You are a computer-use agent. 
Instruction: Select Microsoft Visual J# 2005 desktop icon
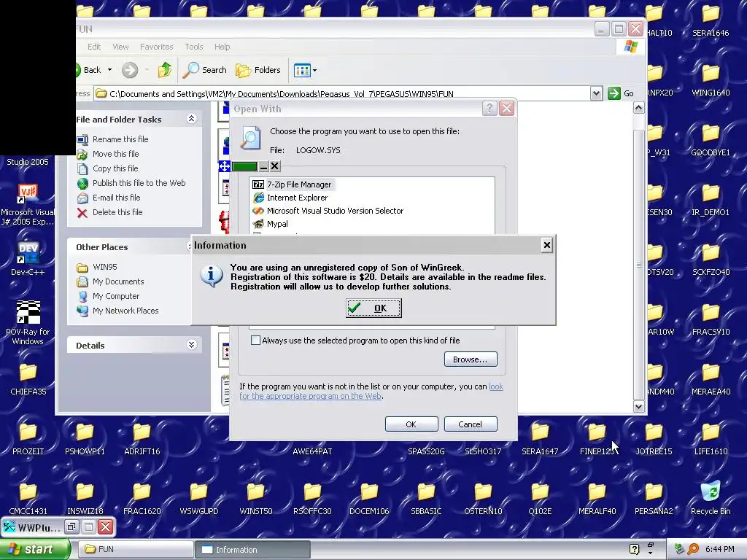point(28,204)
